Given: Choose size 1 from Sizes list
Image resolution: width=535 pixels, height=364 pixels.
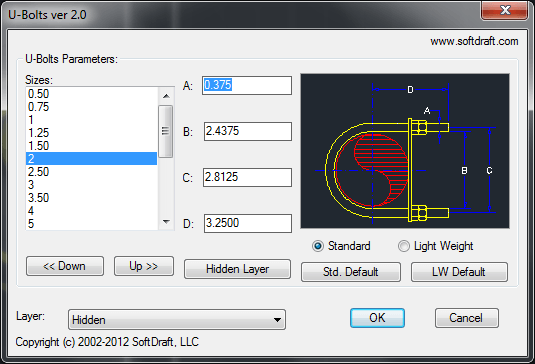Looking at the screenshot, I should 91,120.
